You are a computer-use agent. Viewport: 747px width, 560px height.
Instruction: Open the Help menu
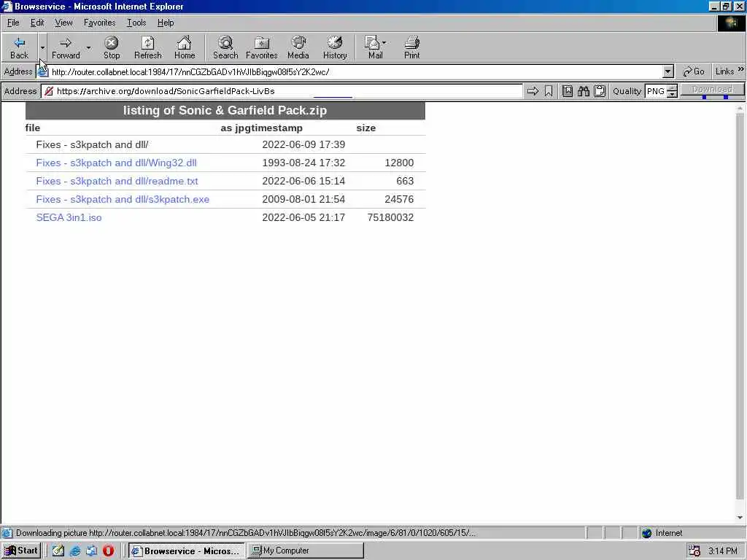pyautogui.click(x=166, y=23)
